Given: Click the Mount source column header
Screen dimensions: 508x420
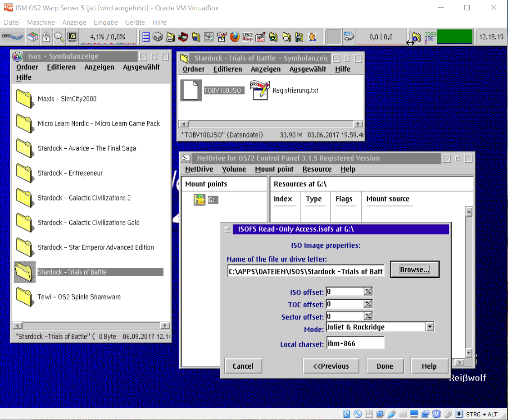Looking at the screenshot, I should 388,199.
